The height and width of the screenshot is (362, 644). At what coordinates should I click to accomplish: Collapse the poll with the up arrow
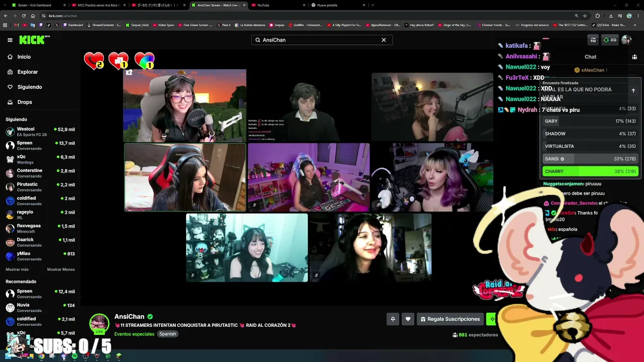(633, 90)
